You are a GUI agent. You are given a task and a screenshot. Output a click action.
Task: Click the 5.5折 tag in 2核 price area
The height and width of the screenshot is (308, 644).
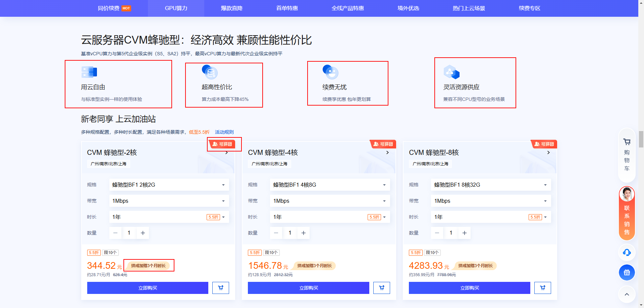coord(94,253)
